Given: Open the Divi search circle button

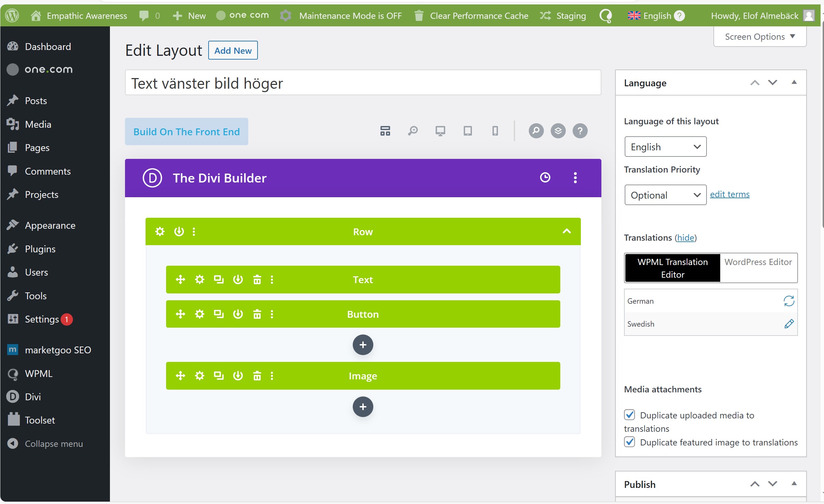Looking at the screenshot, I should click(x=536, y=131).
